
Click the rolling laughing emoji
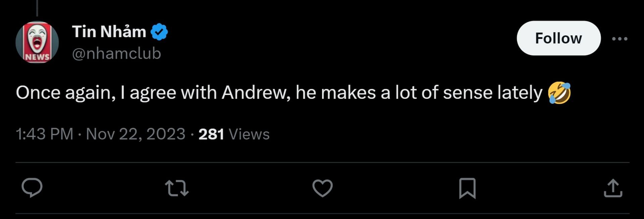[559, 93]
